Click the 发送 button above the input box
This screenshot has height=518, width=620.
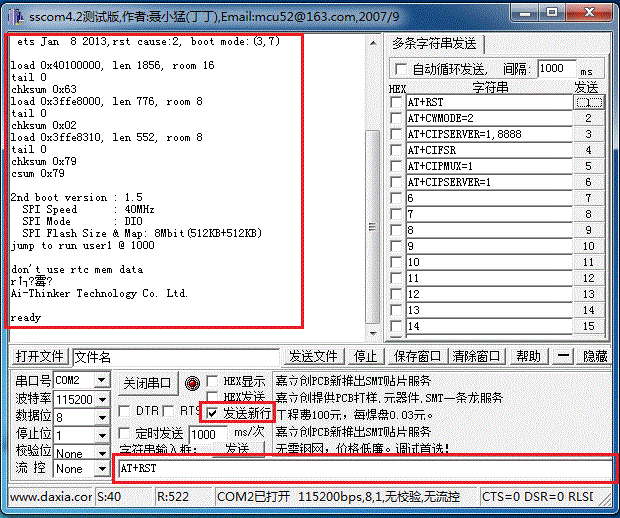click(238, 449)
